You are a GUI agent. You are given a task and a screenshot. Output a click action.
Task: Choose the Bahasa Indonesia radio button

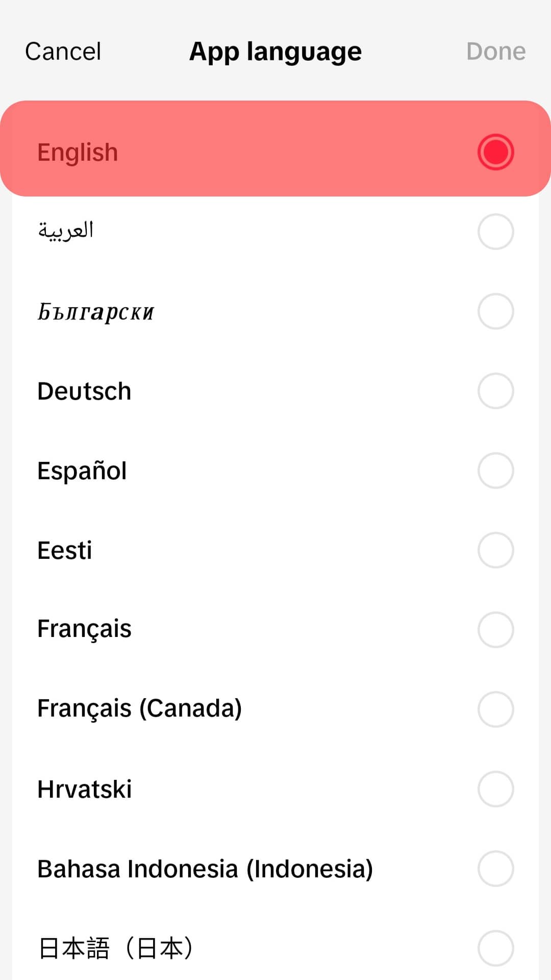click(495, 869)
